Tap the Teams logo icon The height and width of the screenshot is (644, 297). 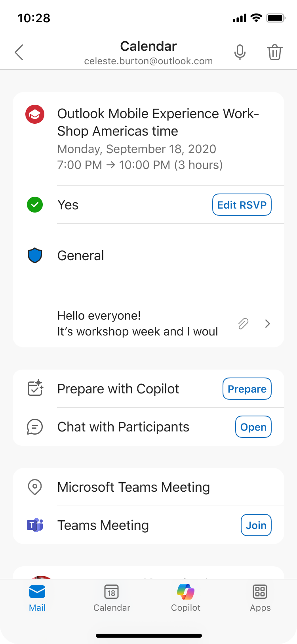35,525
